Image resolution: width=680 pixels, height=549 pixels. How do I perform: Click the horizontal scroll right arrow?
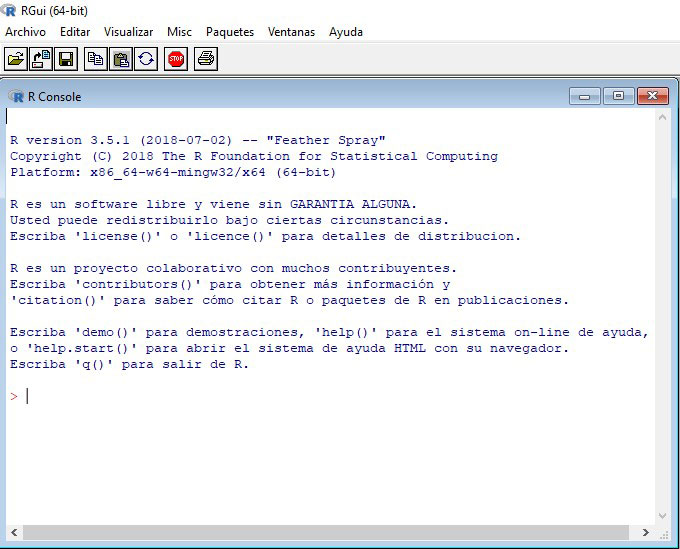(x=646, y=532)
